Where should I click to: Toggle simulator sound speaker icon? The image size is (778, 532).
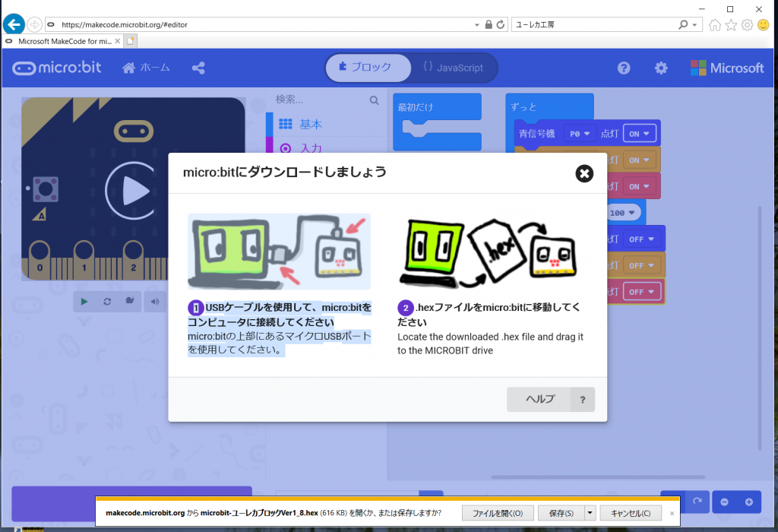tap(155, 302)
